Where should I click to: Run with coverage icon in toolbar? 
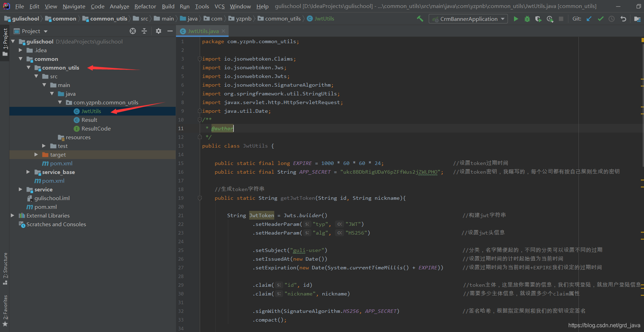(538, 19)
